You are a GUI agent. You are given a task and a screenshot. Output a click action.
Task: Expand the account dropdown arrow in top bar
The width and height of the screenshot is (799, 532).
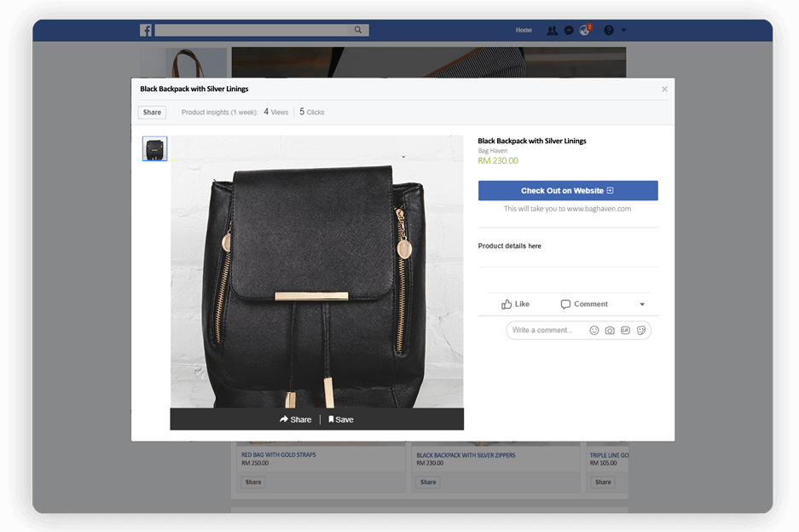coord(623,31)
